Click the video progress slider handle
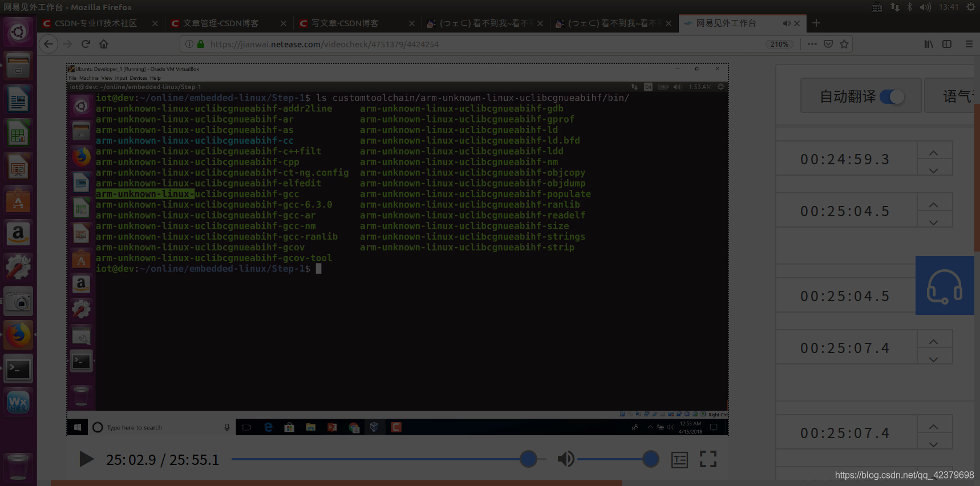 [528, 459]
